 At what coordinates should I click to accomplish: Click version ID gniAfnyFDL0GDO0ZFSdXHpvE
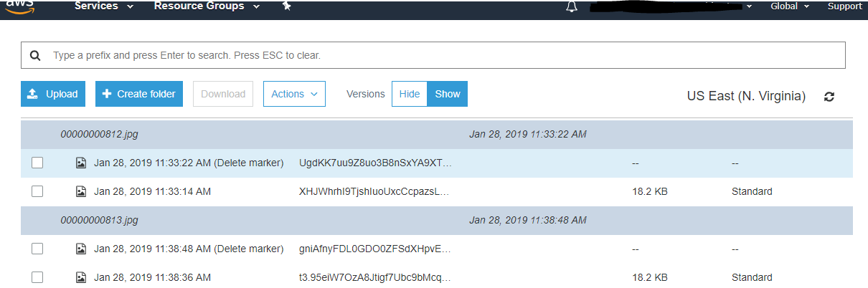coord(375,249)
